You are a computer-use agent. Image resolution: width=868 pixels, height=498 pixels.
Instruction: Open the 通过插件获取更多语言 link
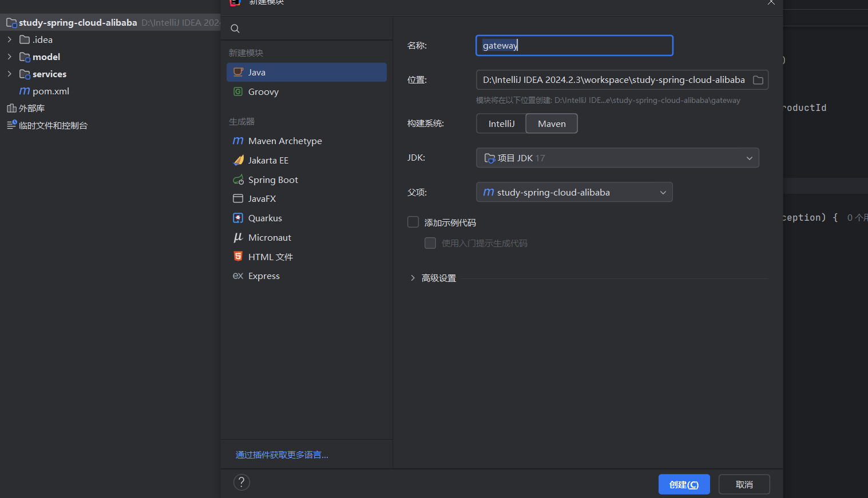(282, 455)
